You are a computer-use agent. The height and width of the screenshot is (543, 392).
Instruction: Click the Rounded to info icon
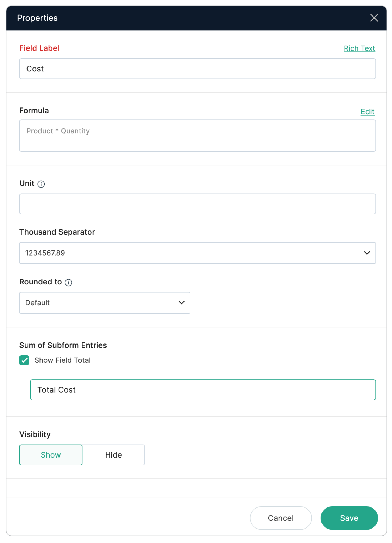coord(69,283)
